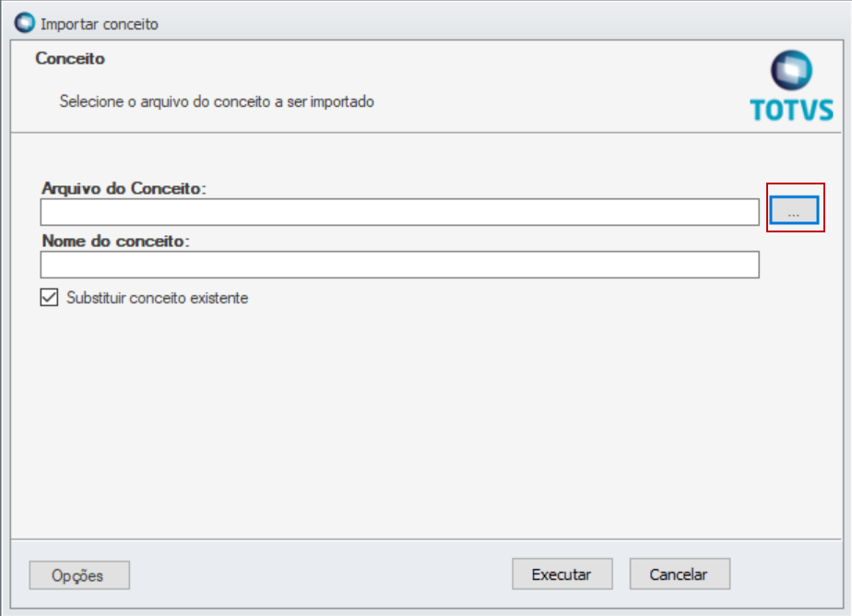The width and height of the screenshot is (852, 616).
Task: Click the Nome do conceito label
Action: (x=116, y=241)
